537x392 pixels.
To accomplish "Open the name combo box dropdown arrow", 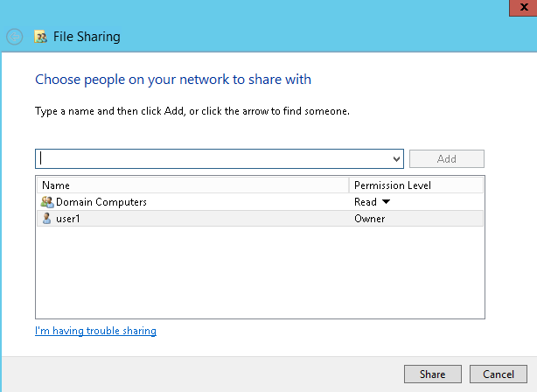I will (396, 159).
